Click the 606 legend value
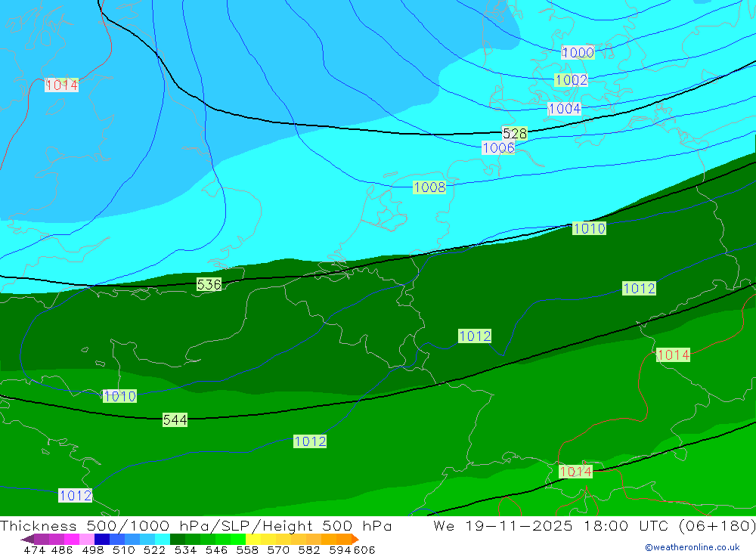756x554 pixels. (x=364, y=549)
